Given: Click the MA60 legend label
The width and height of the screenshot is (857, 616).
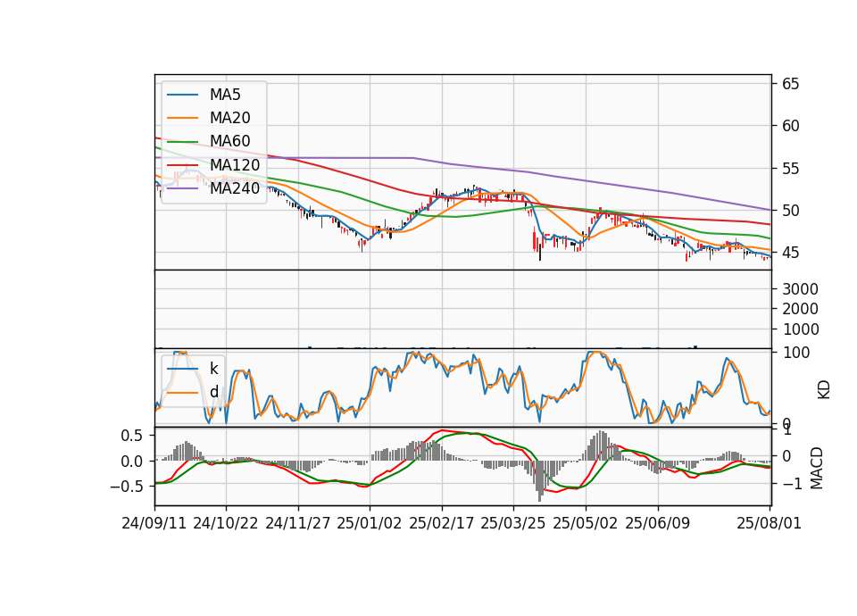Looking at the screenshot, I should 229,141.
